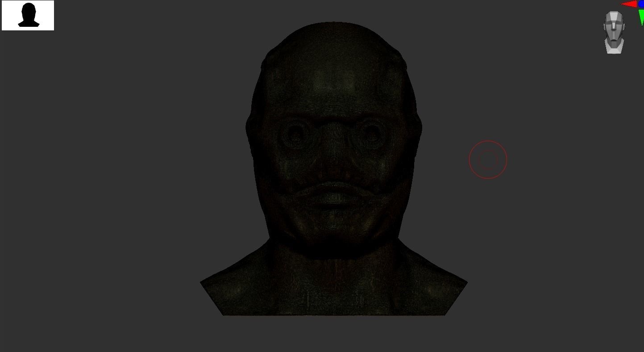Select the blue Z-axis dot
The width and height of the screenshot is (644, 352).
(641, 4)
